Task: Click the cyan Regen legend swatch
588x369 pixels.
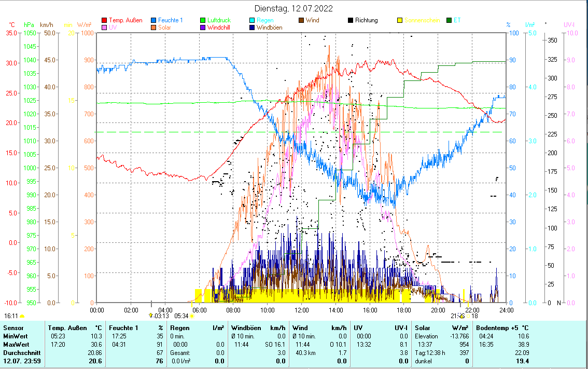Action: (253, 21)
